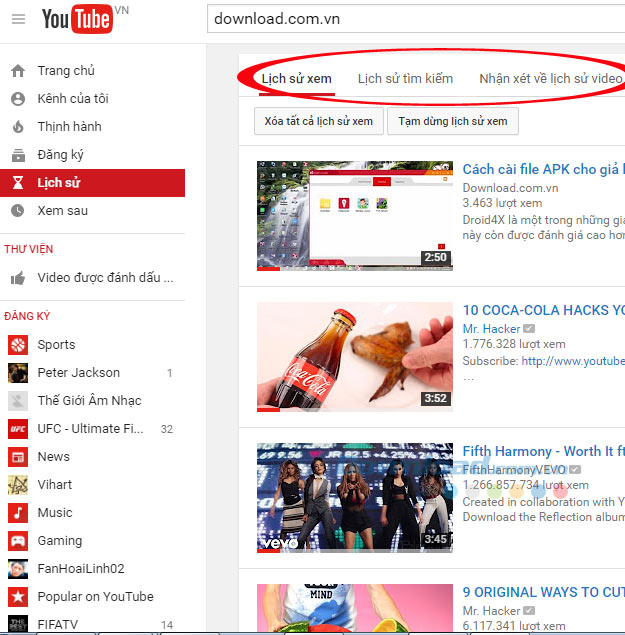
Task: Click the Đăng ký subscriptions icon
Action: (18, 155)
